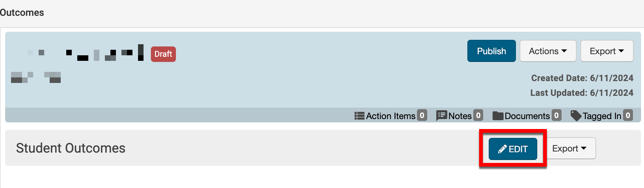Expand the Student Outcomes Export dropdown

pos(569,148)
